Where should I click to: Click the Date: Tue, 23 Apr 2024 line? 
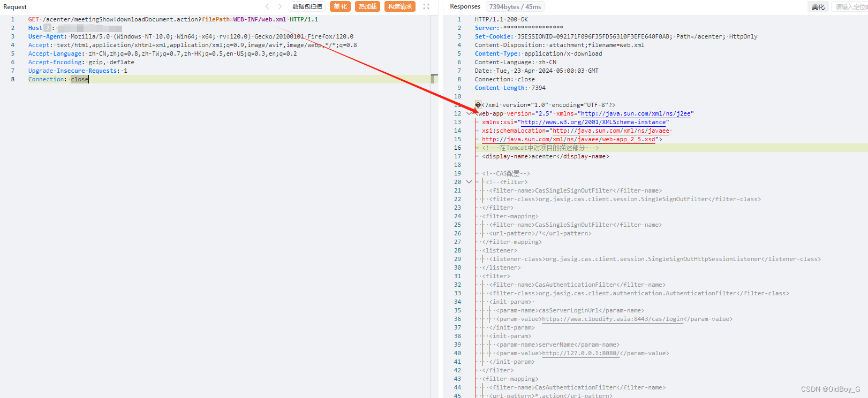coord(537,71)
